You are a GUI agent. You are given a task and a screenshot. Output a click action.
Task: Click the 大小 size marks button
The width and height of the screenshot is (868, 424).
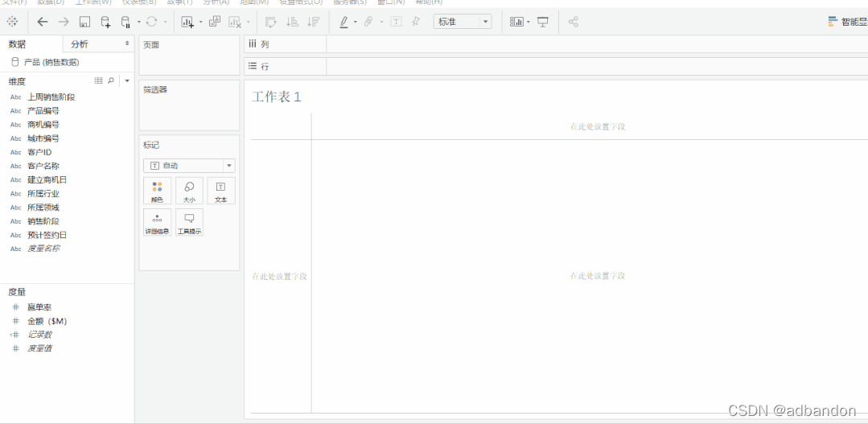click(x=189, y=191)
